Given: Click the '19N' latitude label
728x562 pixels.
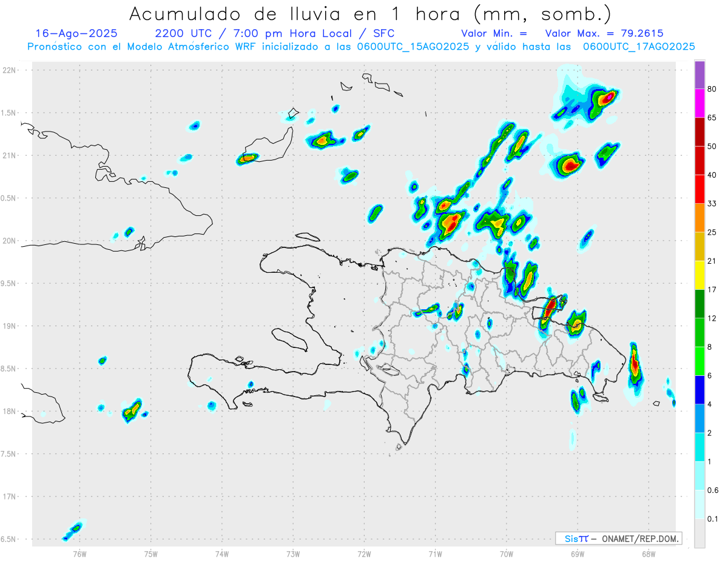Looking at the screenshot, I should (9, 326).
